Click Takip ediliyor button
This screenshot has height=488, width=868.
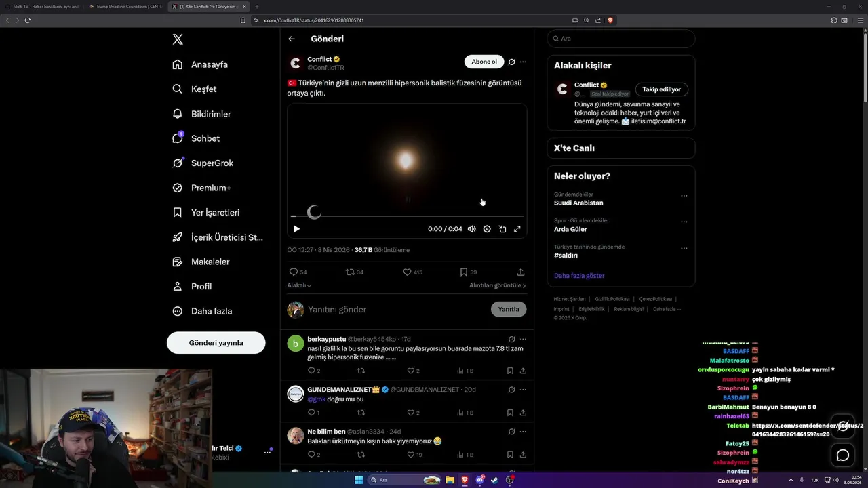pos(662,89)
